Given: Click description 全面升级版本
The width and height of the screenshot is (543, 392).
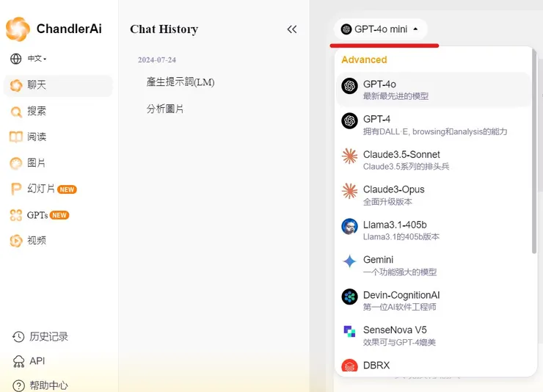Looking at the screenshot, I should click(387, 202).
